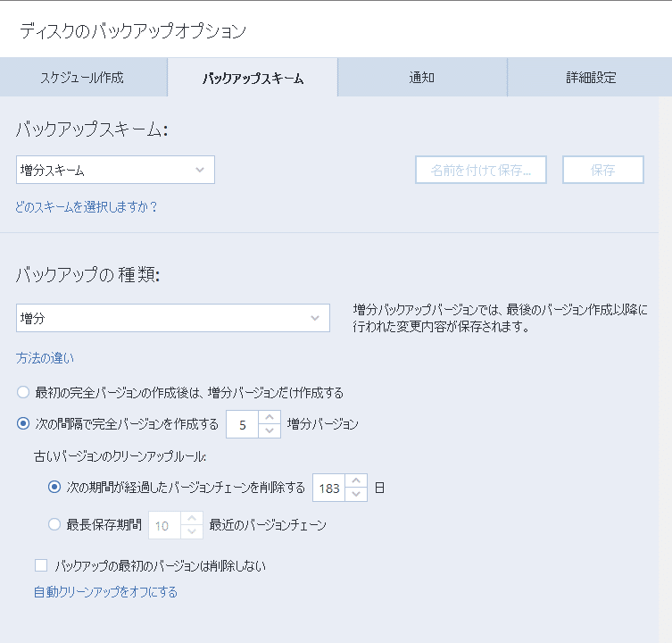This screenshot has height=643, width=672.
Task: Click the 最近のバージョンチェーン label
Action: coord(268,524)
